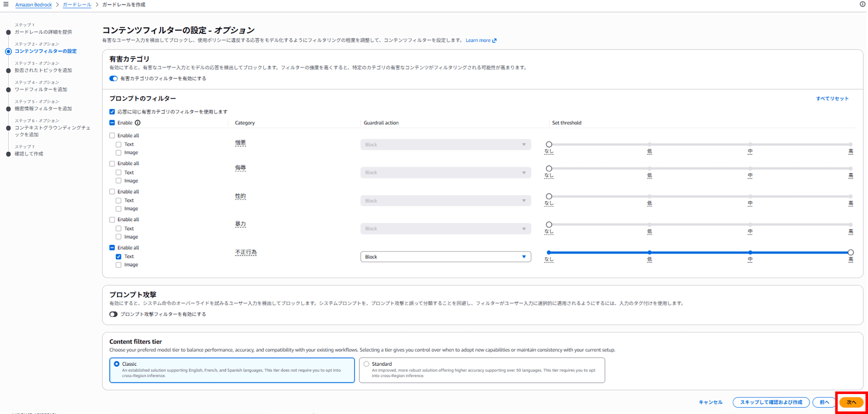
Task: Go to step ガードレールの詳細を提供
Action: point(43,32)
